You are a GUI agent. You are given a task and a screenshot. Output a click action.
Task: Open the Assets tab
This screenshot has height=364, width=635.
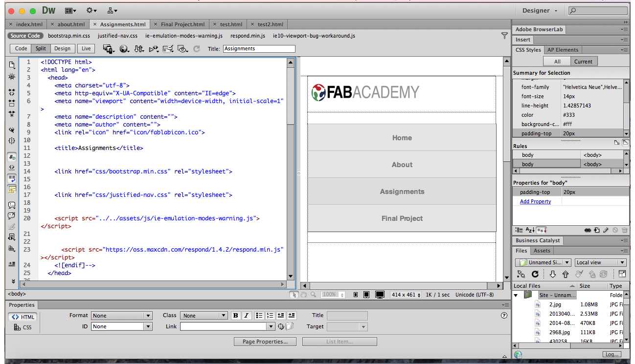coord(542,251)
